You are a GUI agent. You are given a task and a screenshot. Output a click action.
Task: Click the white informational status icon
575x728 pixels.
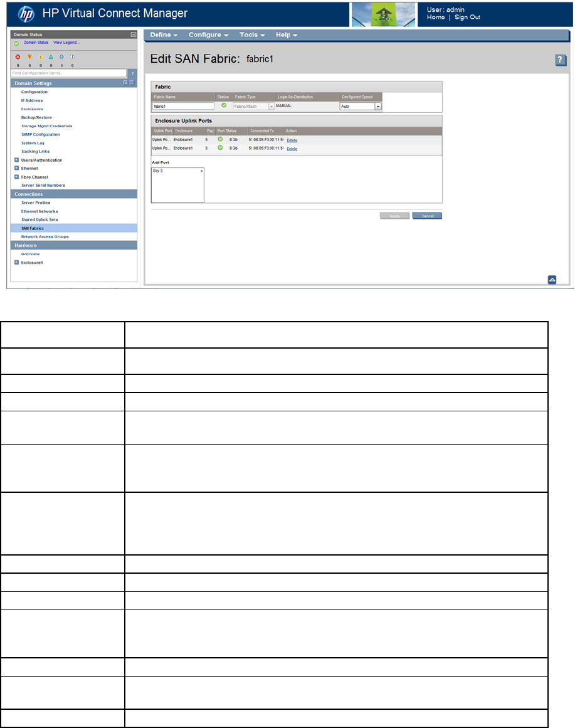tap(72, 56)
